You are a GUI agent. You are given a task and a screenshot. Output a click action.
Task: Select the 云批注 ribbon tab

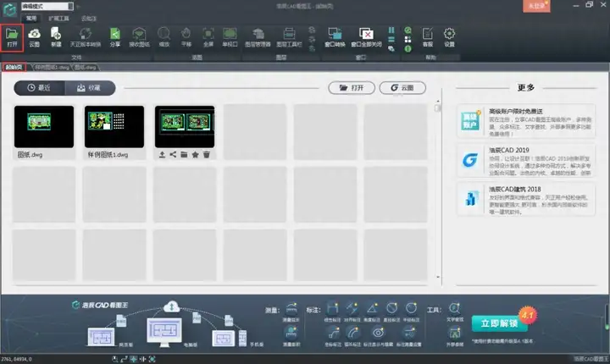pos(89,19)
